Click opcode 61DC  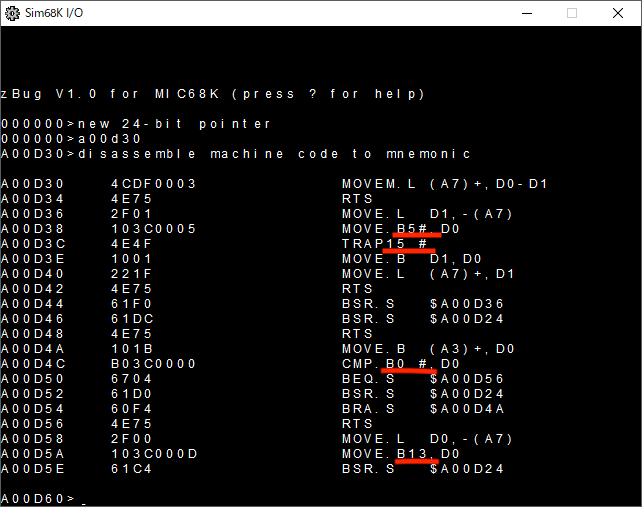click(132, 319)
